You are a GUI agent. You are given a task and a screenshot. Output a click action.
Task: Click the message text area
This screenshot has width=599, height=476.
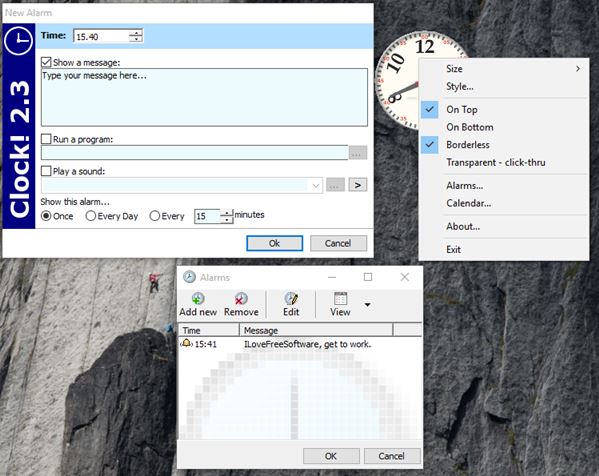tap(204, 97)
